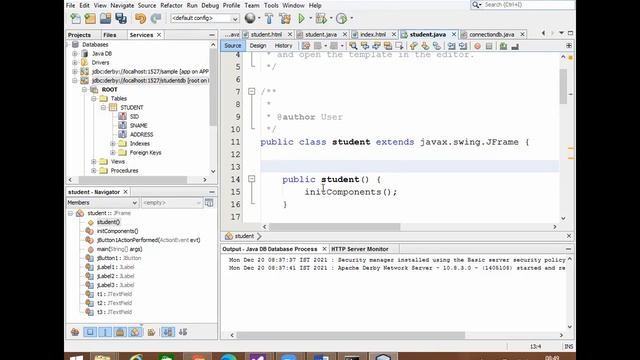This screenshot has height=360, width=640.
Task: Click the Stop Macro Recording square icon
Action: [x=489, y=46]
